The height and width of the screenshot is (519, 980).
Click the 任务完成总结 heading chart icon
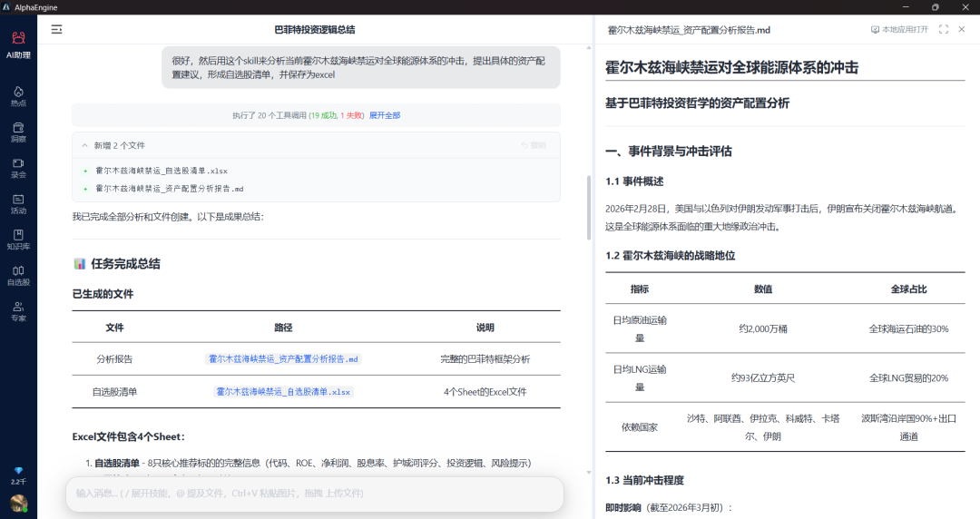(x=79, y=264)
